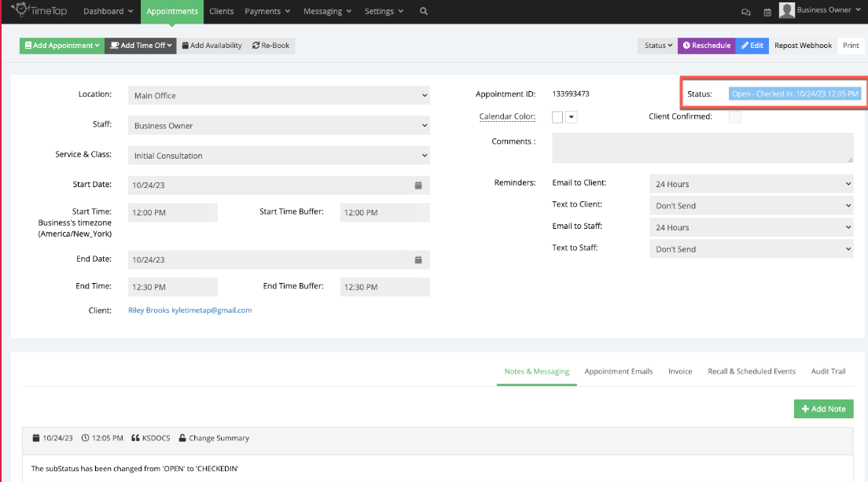Click the calendar icon in top header

(x=767, y=12)
